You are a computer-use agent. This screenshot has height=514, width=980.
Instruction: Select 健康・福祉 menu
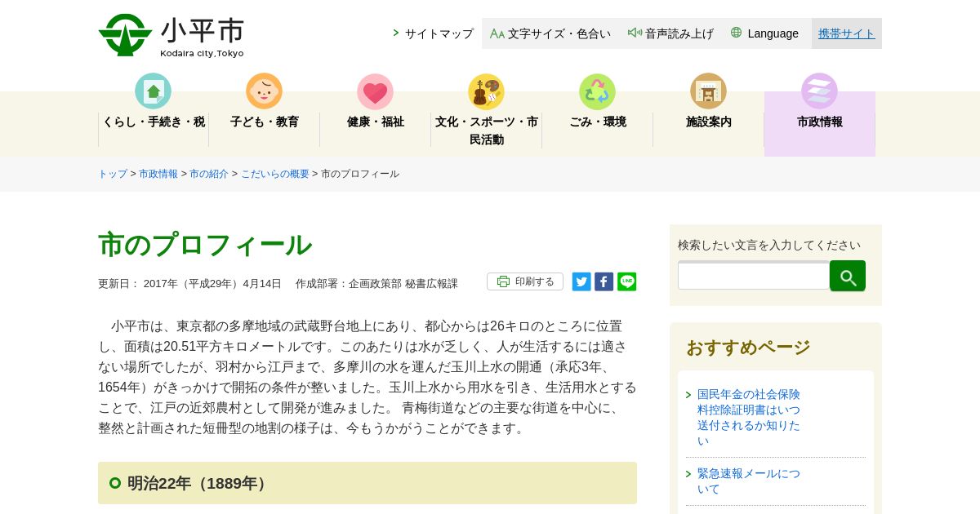point(376,122)
